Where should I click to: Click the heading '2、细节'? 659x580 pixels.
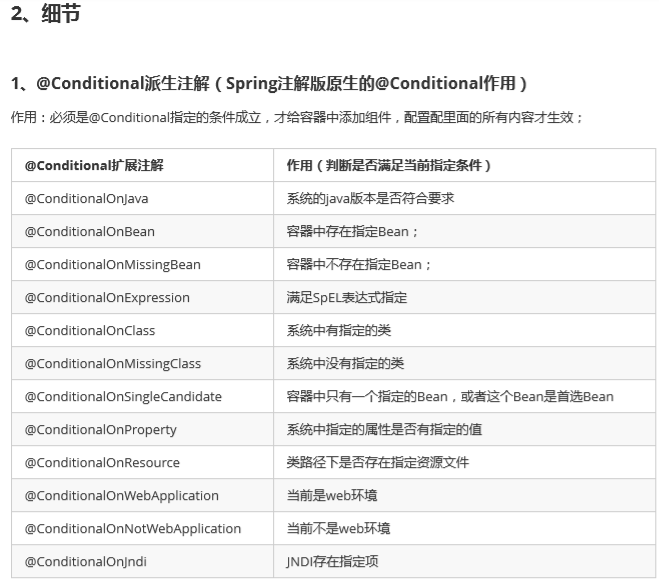click(45, 13)
